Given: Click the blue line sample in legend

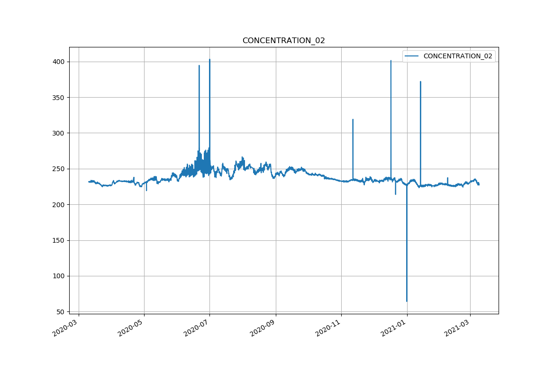Looking at the screenshot, I should pyautogui.click(x=412, y=56).
